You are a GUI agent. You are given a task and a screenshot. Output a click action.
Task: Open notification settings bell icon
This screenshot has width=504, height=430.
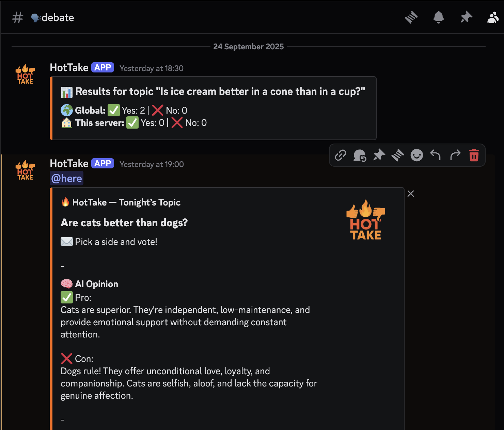point(439,17)
